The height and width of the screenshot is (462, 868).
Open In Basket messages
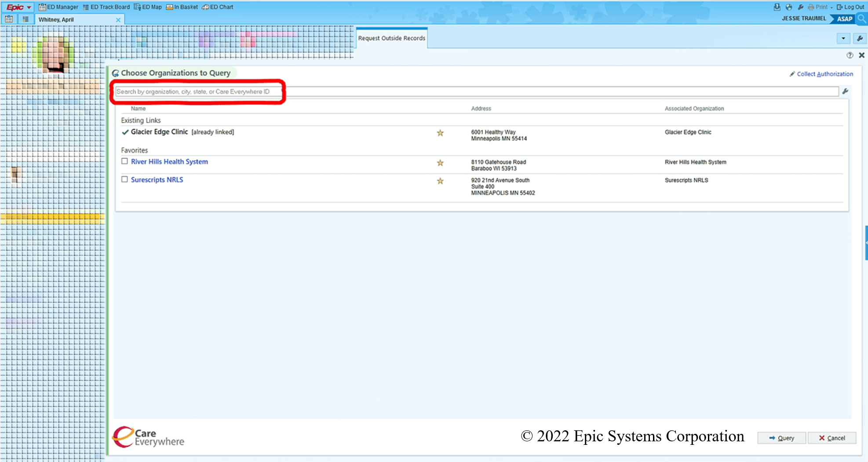[182, 7]
